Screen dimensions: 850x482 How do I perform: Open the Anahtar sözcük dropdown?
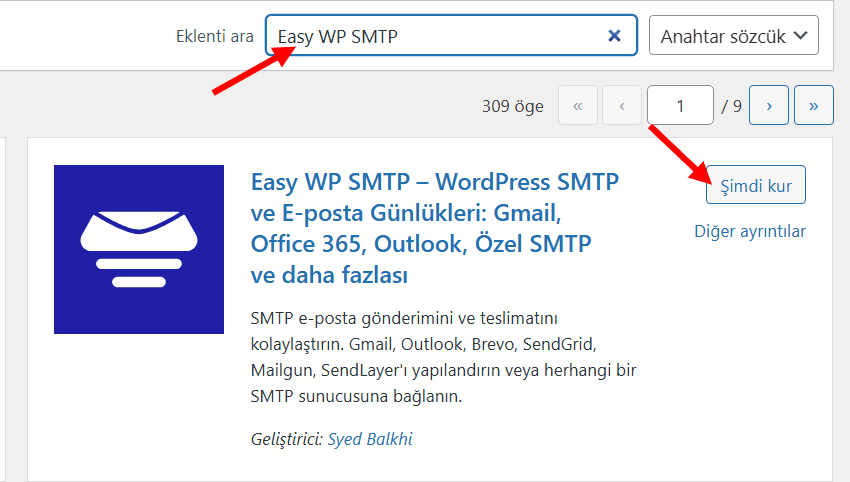pos(733,35)
